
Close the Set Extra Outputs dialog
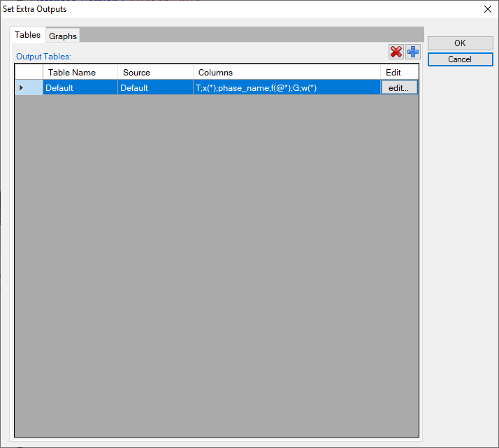[487, 9]
